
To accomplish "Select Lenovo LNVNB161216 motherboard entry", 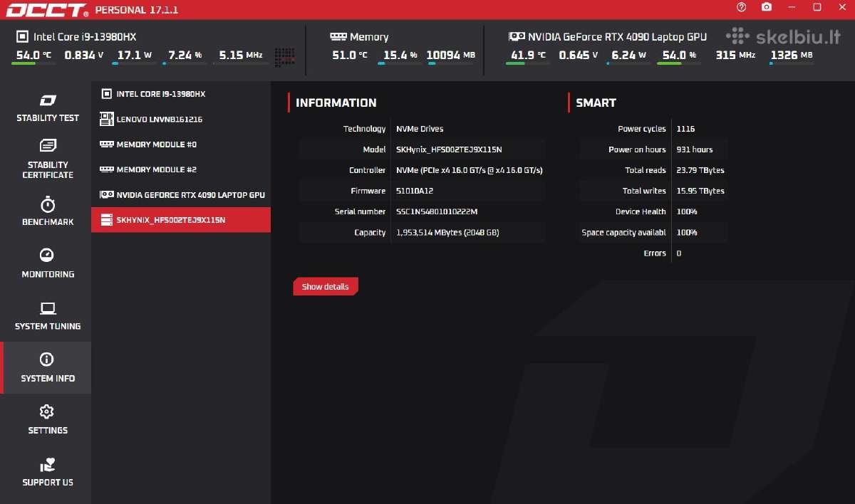I will click(181, 119).
